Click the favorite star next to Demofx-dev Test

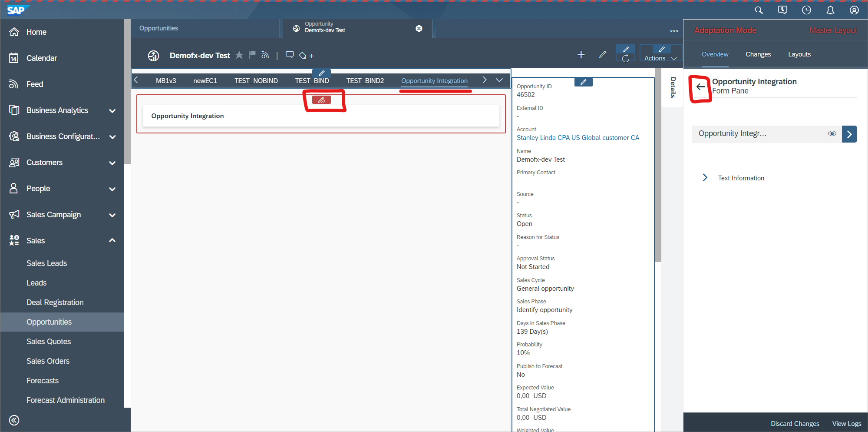click(239, 55)
